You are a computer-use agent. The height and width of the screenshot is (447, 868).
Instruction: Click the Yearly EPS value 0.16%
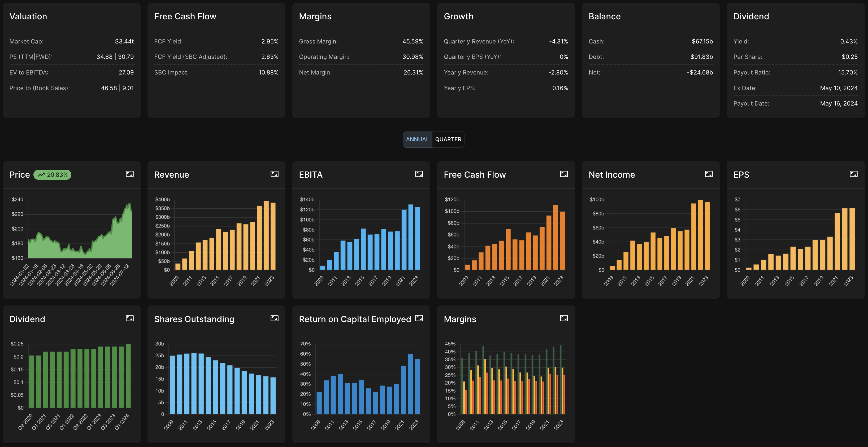tap(560, 88)
